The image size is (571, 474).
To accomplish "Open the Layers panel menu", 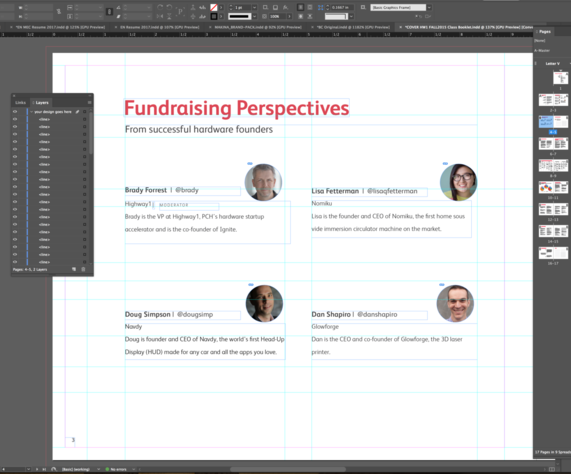I will (x=90, y=103).
